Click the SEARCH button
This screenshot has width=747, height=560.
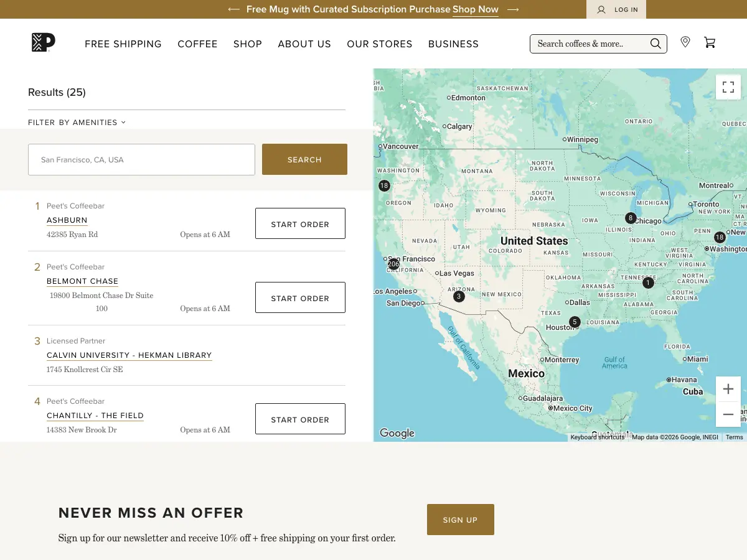(304, 159)
